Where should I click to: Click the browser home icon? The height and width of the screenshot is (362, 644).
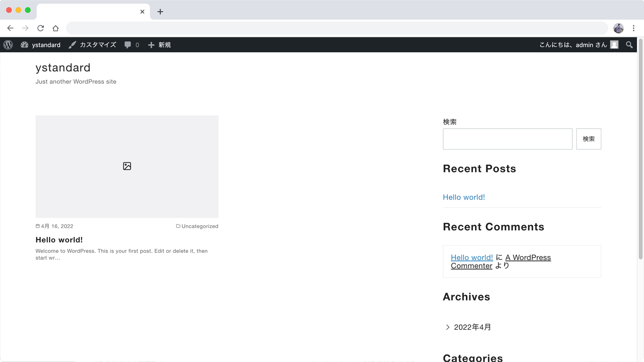click(x=56, y=28)
